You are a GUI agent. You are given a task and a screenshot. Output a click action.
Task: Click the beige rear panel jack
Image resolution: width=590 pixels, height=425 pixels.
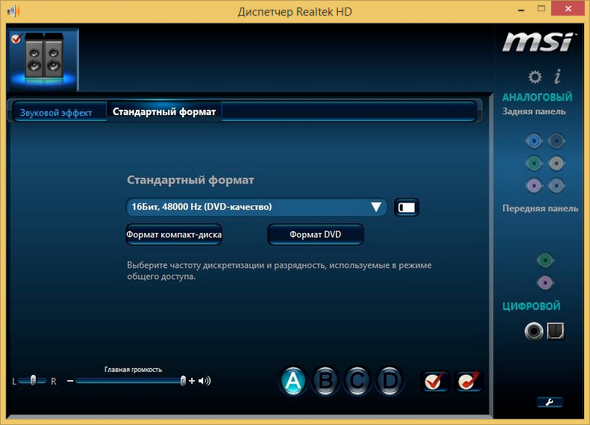(x=556, y=163)
